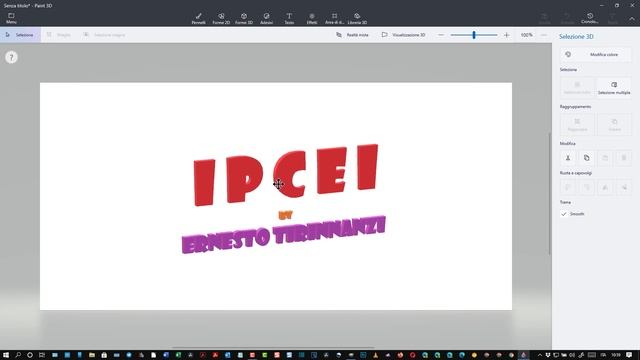Open the Adesivi stickers tool
This screenshot has width=640, height=360.
[x=267, y=18]
